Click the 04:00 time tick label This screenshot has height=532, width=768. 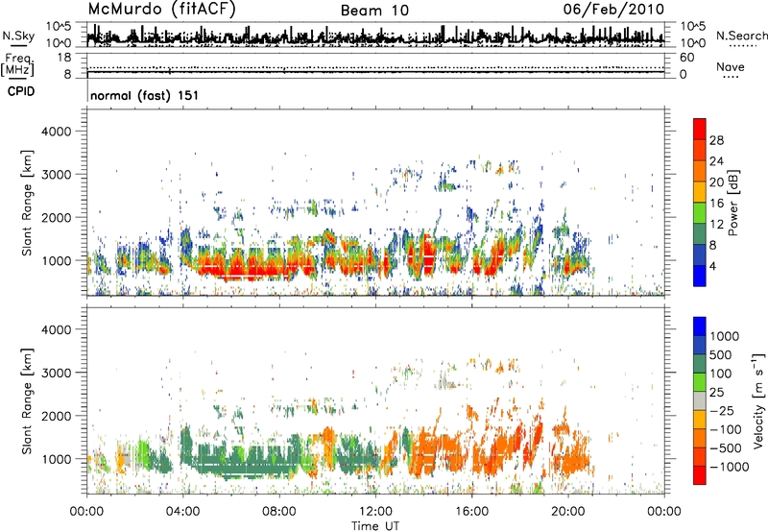tap(182, 512)
